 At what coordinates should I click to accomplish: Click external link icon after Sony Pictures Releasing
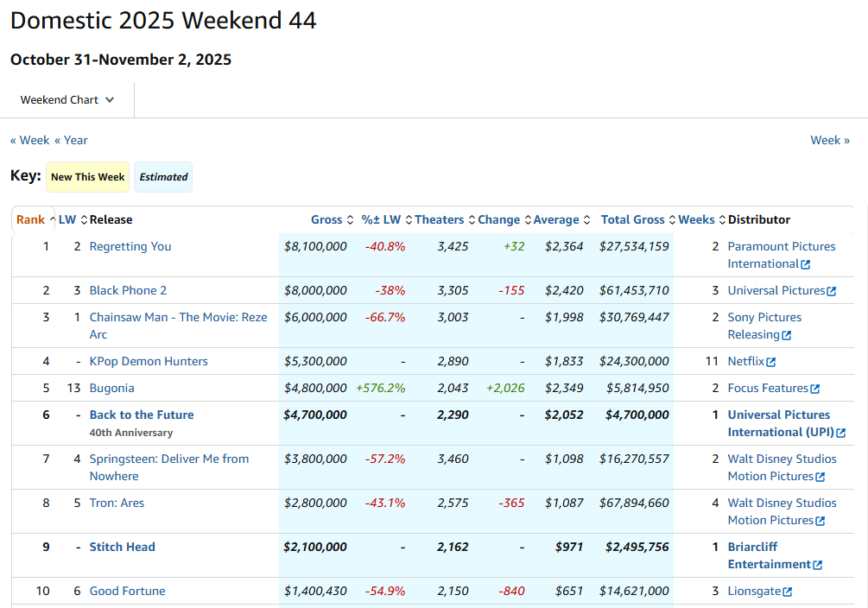(x=786, y=335)
